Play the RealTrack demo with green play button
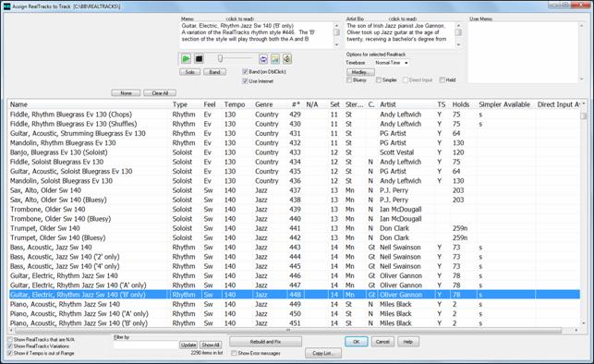 (x=186, y=59)
